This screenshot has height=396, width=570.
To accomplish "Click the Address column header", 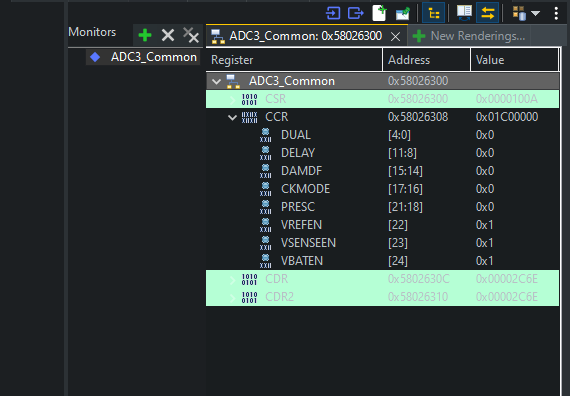I will click(x=426, y=60).
